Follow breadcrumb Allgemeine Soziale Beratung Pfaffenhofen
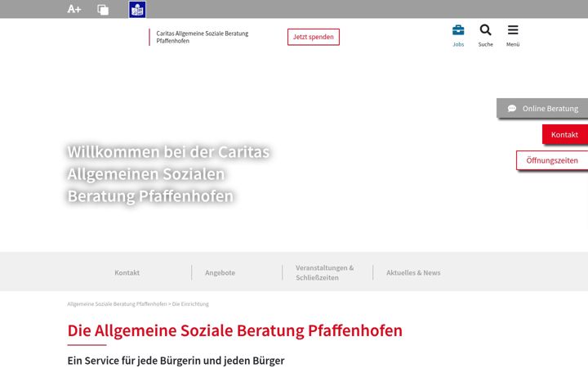Screen dimensions: 588x368 tap(117, 303)
